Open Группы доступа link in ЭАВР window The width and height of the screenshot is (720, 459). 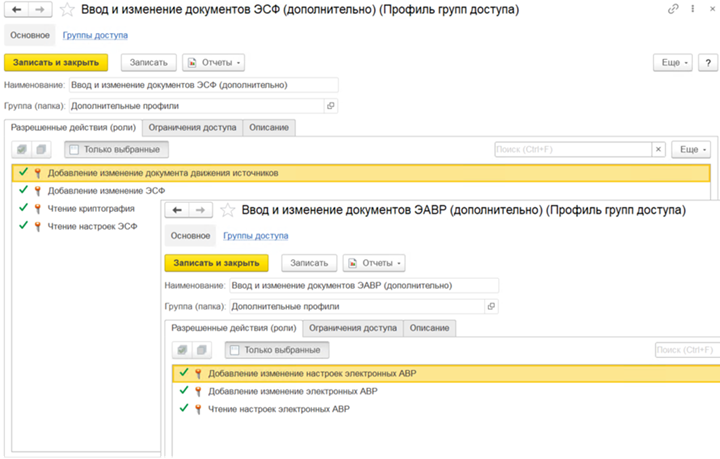pos(255,236)
